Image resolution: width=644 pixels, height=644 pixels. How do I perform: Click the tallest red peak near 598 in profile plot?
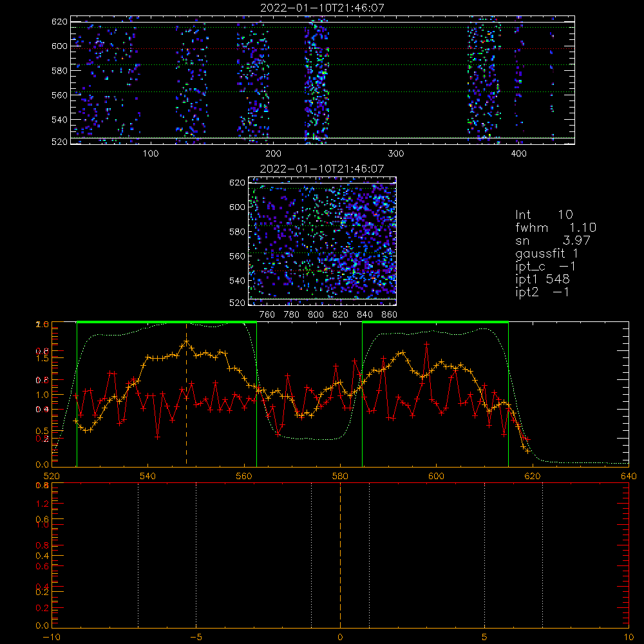point(427,343)
